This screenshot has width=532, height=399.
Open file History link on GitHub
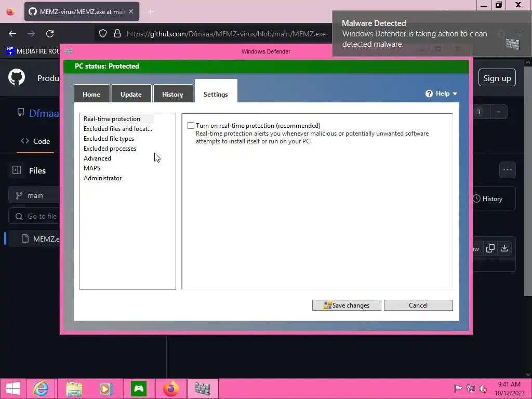[x=487, y=198]
